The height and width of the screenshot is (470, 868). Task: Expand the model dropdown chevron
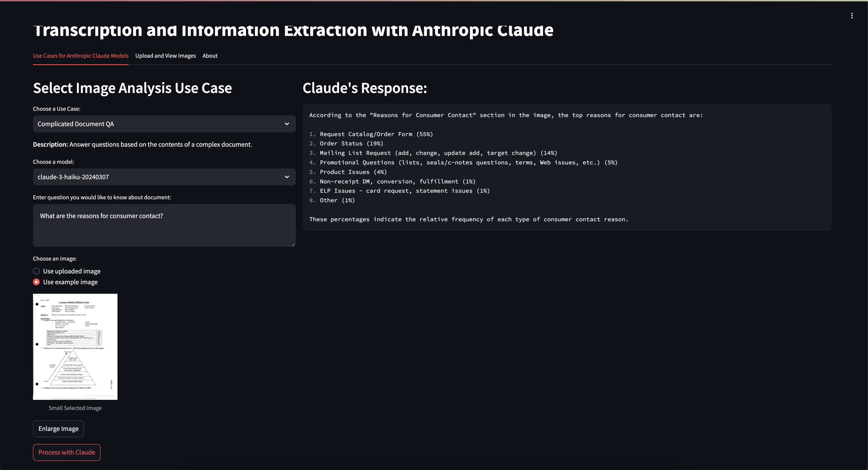click(x=287, y=177)
